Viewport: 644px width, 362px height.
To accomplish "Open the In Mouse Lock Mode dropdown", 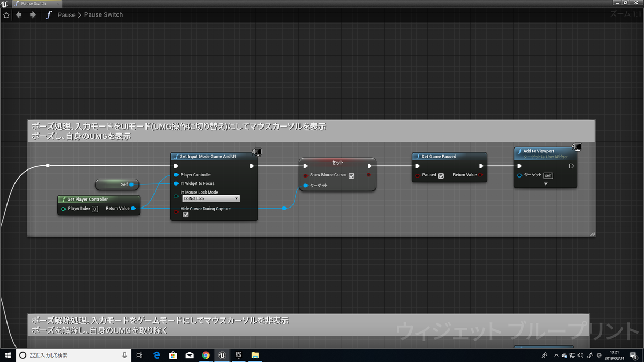I will (211, 198).
